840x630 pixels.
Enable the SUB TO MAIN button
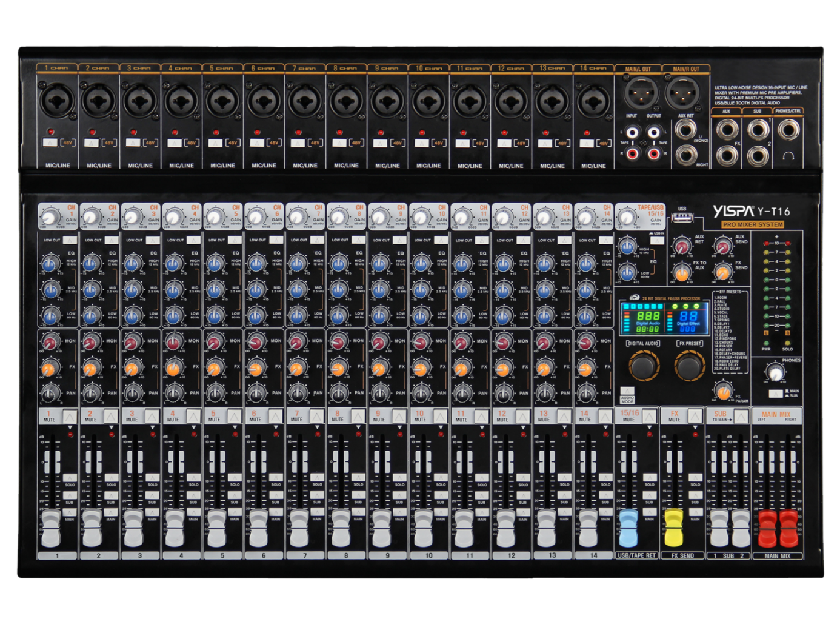pos(741,417)
